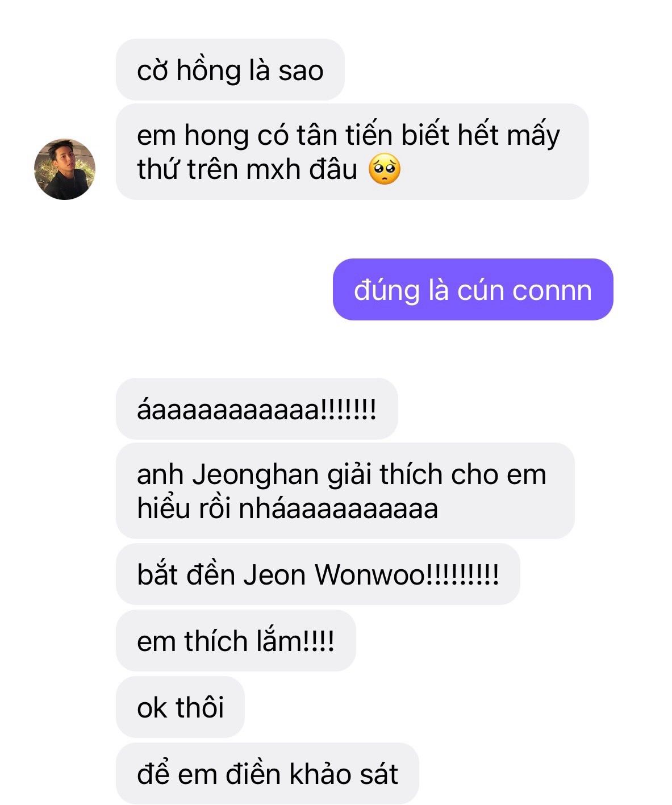
Task: Click the word "khảo sát" in last message
Action: pyautogui.click(x=344, y=774)
